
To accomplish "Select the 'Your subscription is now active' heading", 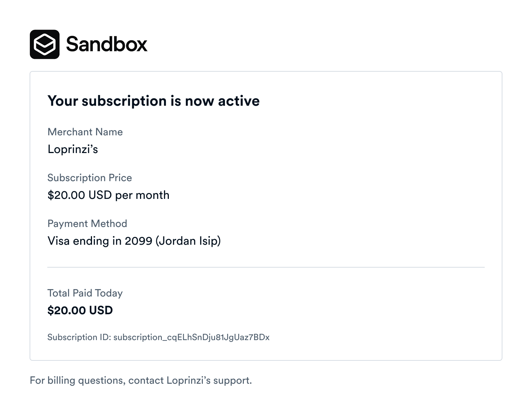I will coord(153,101).
